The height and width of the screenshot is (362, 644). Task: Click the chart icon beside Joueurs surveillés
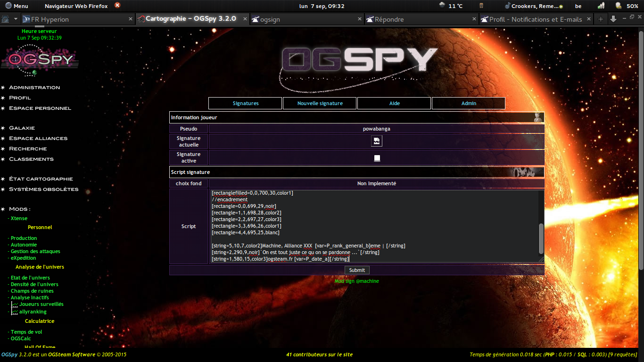(x=15, y=304)
